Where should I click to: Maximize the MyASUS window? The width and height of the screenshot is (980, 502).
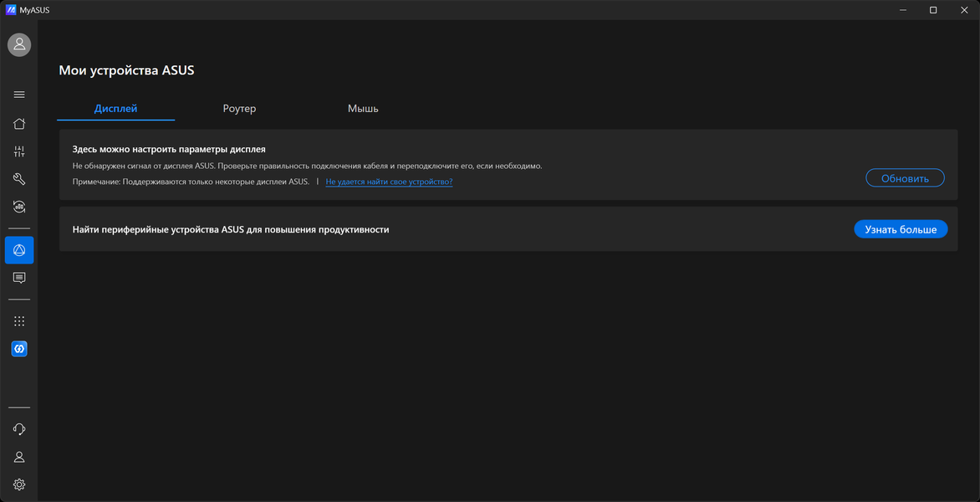[x=933, y=9]
